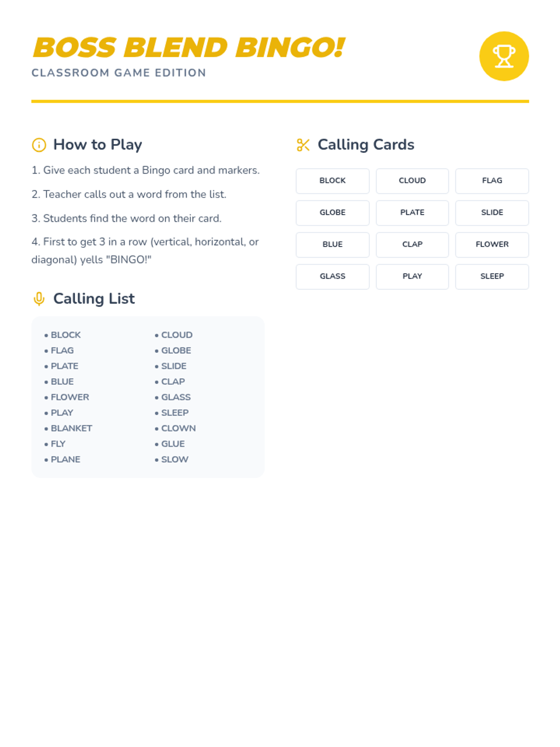Select the BLOCK calling card

333,181
